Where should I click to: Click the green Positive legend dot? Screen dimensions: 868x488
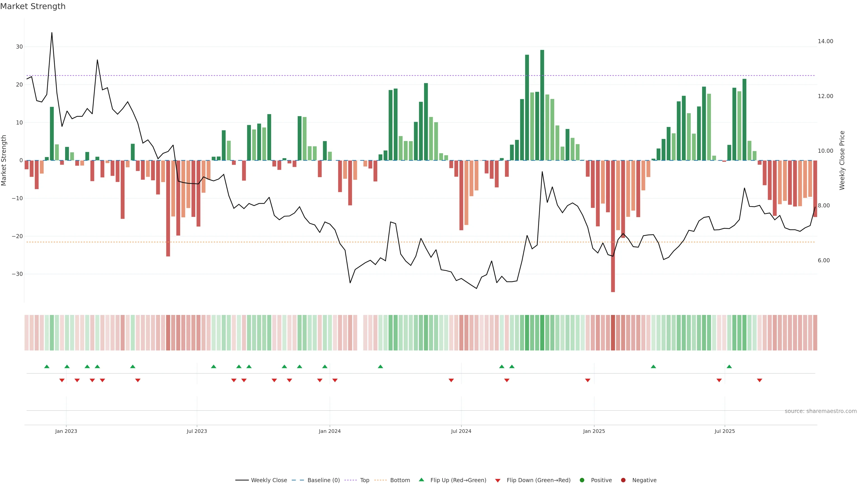point(582,480)
